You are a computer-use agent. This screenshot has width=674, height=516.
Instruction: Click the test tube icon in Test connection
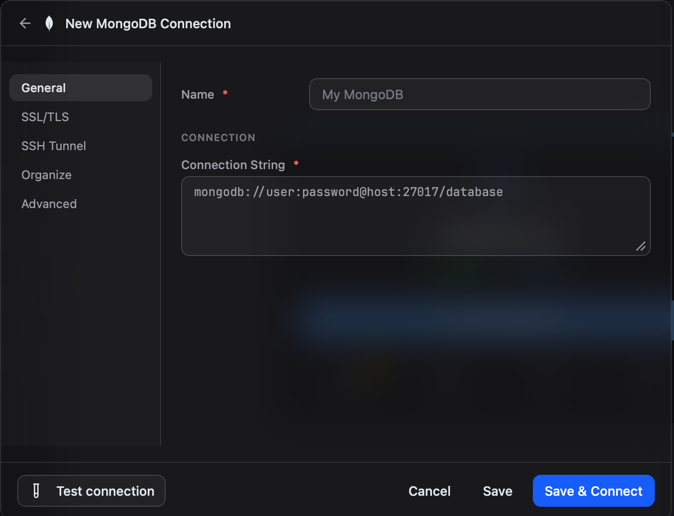click(x=37, y=491)
